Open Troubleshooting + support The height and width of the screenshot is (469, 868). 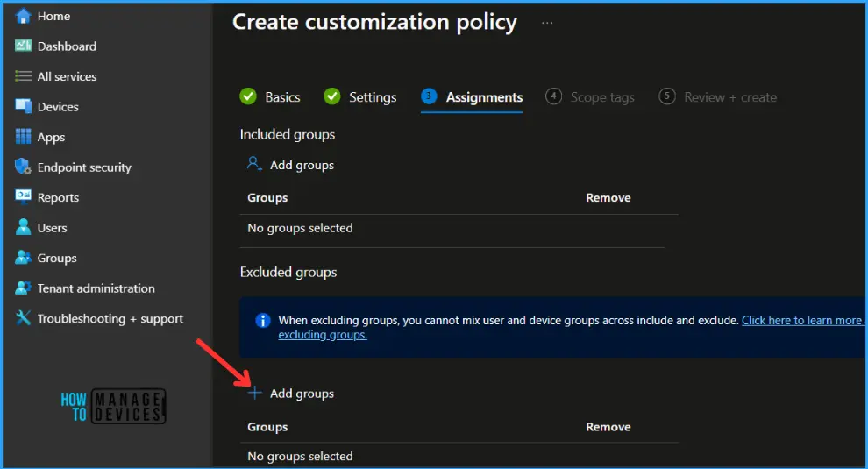(x=110, y=318)
